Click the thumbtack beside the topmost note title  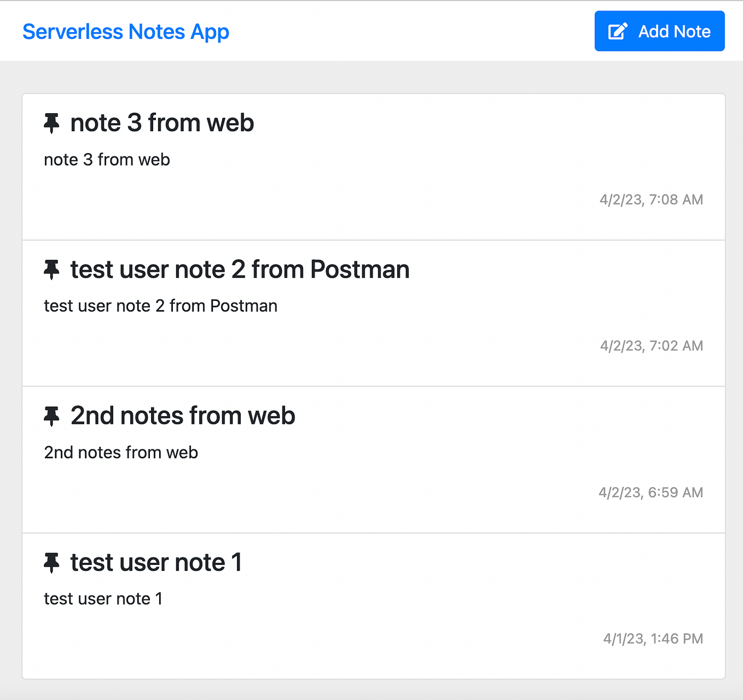[x=52, y=123]
